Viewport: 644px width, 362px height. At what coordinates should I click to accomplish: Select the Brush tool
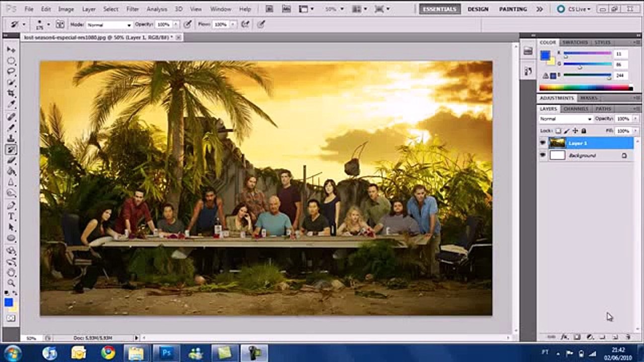point(11,128)
